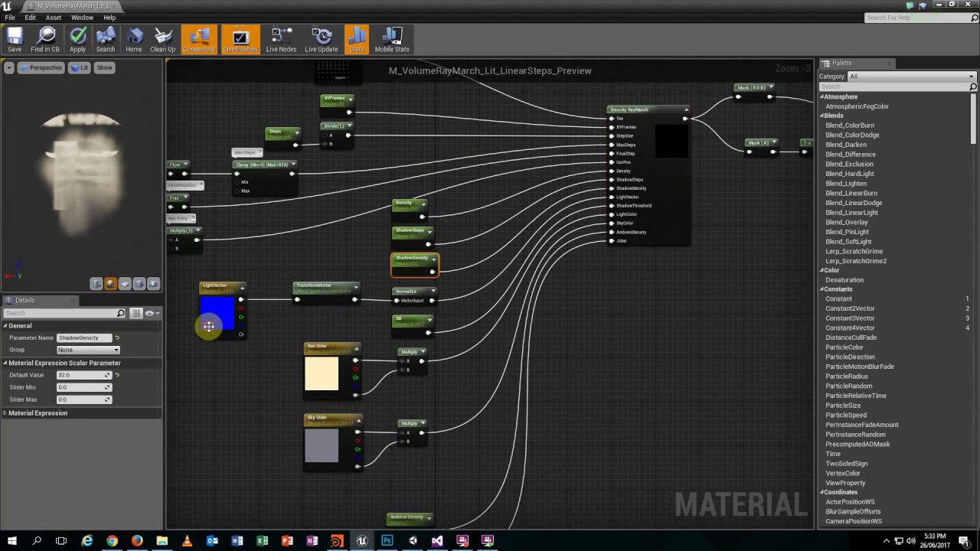Open the Help menu
The image size is (980, 551).
(109, 18)
